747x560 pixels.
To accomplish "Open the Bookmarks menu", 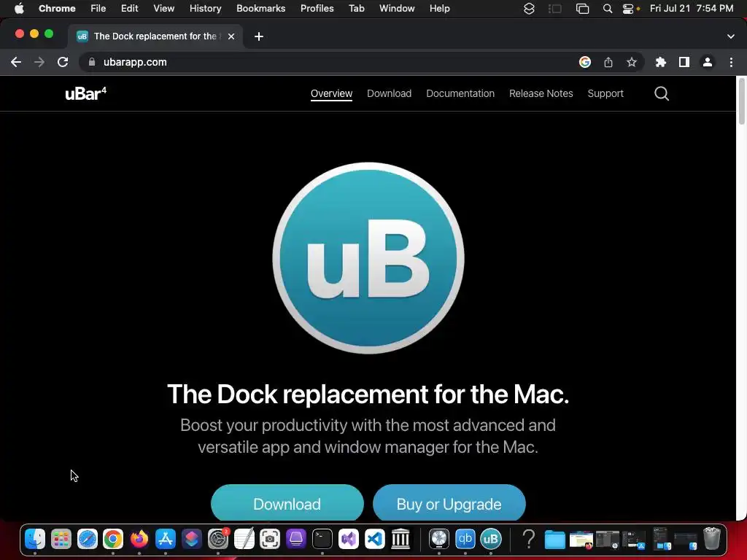I will coord(260,8).
